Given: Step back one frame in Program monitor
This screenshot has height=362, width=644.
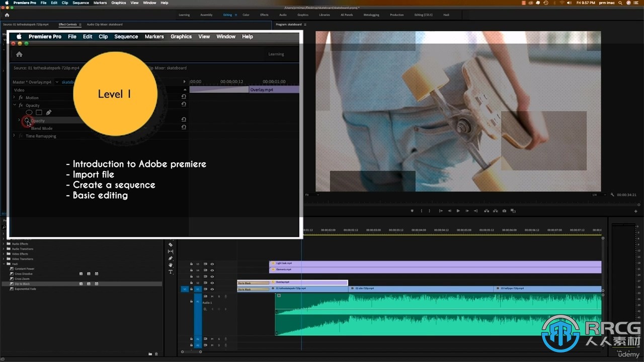Looking at the screenshot, I should point(450,211).
